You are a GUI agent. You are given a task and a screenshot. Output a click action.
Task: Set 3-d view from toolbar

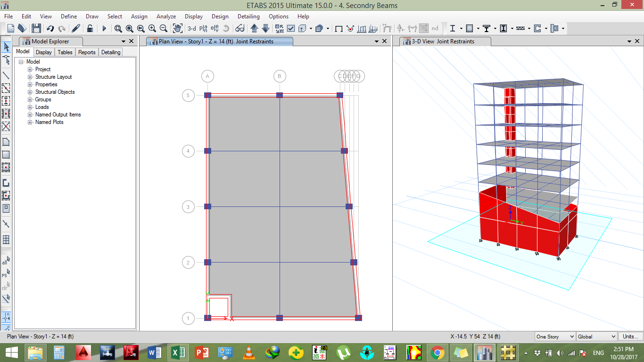click(x=191, y=28)
